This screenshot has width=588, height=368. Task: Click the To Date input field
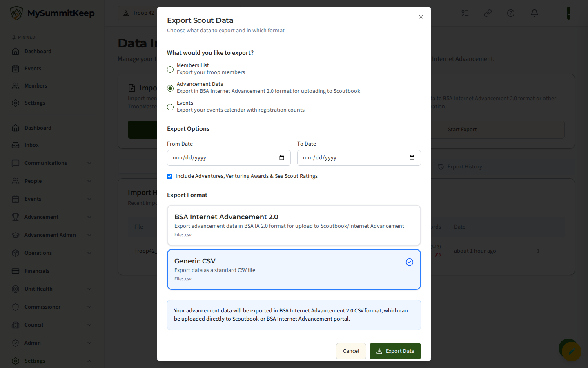pos(359,158)
